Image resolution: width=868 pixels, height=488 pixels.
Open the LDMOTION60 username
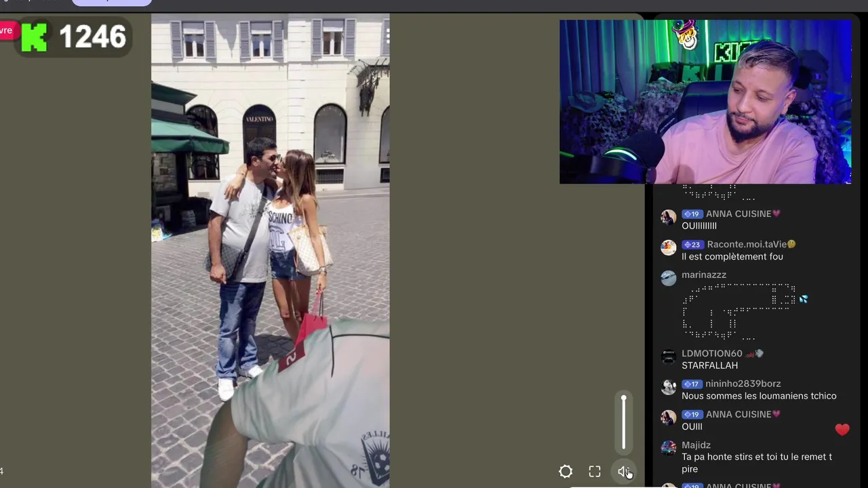click(x=712, y=353)
